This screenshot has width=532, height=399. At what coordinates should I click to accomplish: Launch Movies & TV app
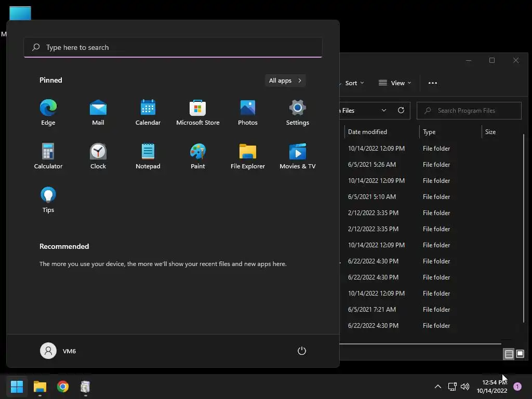pos(298,156)
